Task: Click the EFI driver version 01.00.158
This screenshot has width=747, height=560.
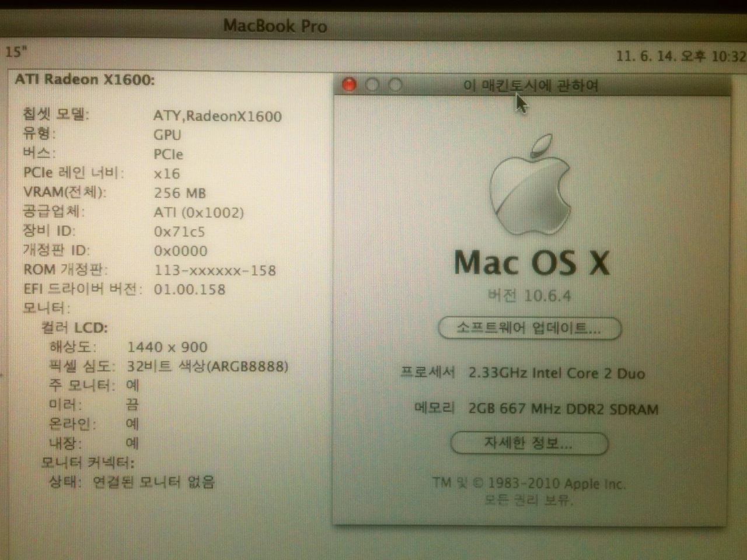Action: [x=189, y=289]
